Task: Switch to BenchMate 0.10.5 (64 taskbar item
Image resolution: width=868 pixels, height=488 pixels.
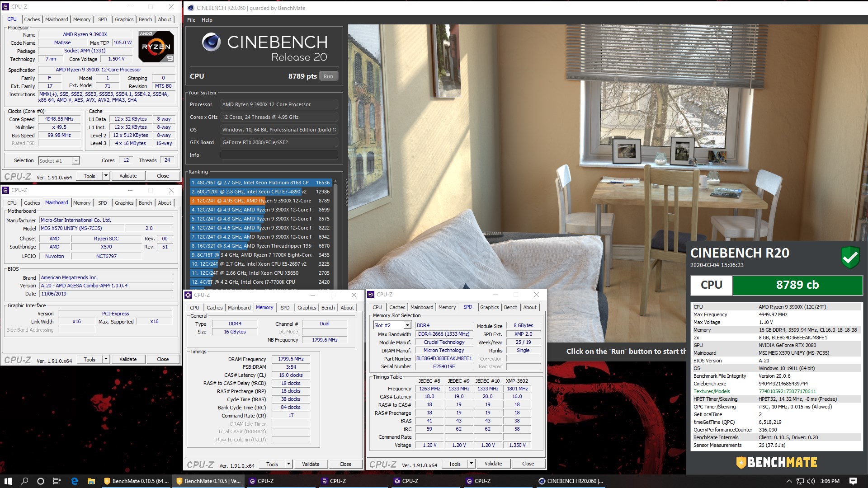Action: coord(136,481)
